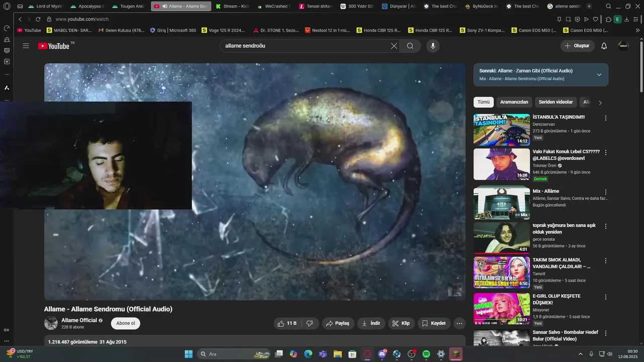Switch to Stream - Kick browser tab
Image resolution: width=644 pixels, height=362 pixels.
coord(232,7)
